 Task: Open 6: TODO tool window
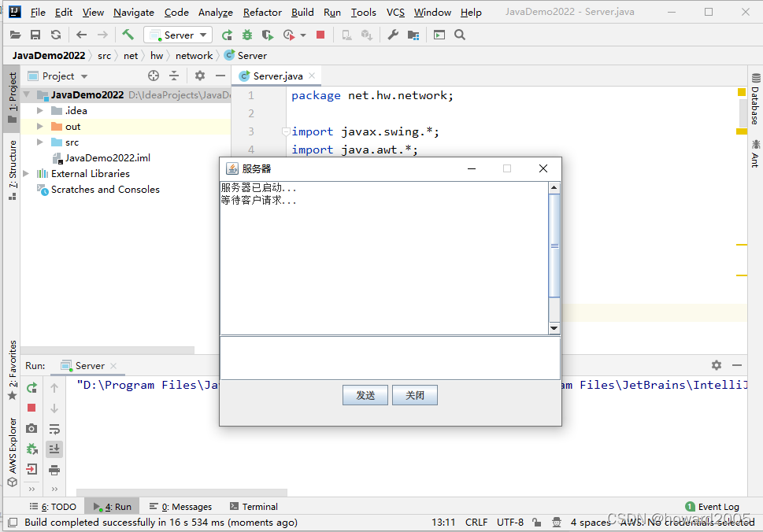pyautogui.click(x=53, y=506)
